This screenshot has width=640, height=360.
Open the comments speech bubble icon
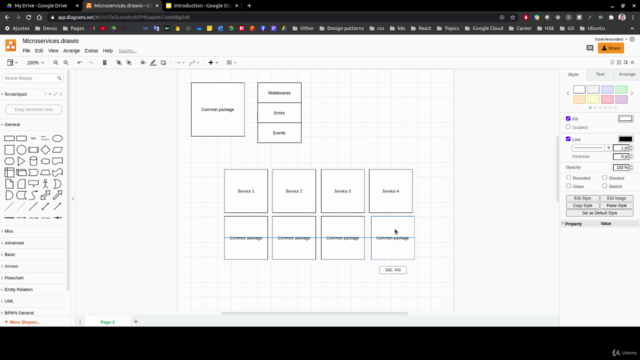[x=590, y=48]
